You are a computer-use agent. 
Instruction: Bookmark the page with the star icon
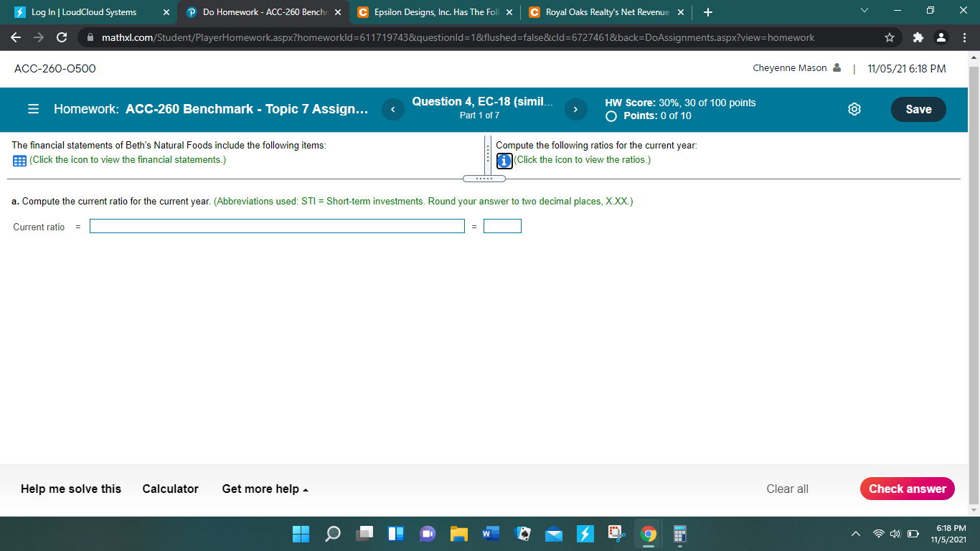coord(890,37)
